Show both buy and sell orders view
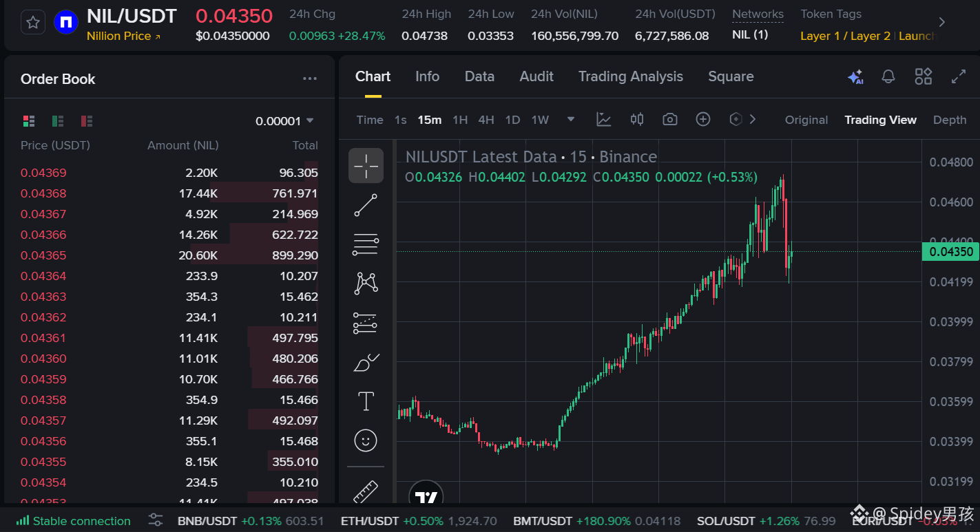Viewport: 980px width, 532px height. [29, 121]
